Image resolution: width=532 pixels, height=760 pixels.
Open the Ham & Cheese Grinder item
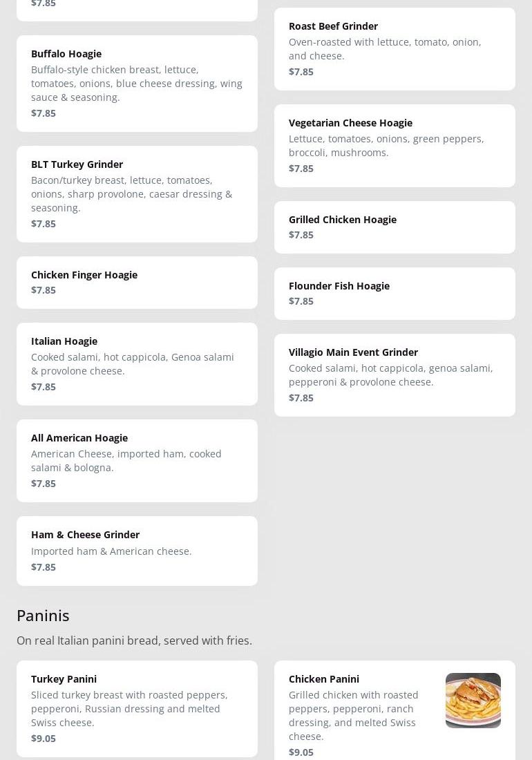pyautogui.click(x=137, y=551)
